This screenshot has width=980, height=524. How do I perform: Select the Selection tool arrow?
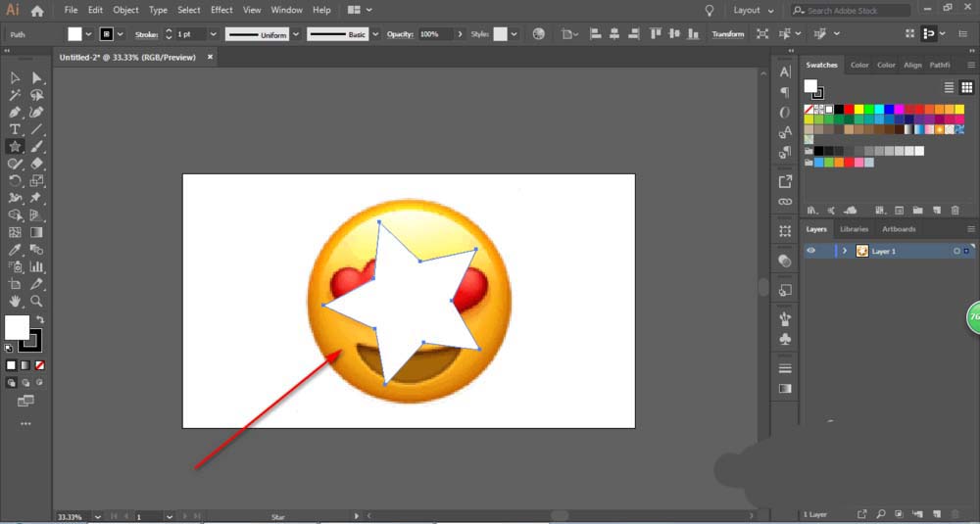click(x=15, y=78)
